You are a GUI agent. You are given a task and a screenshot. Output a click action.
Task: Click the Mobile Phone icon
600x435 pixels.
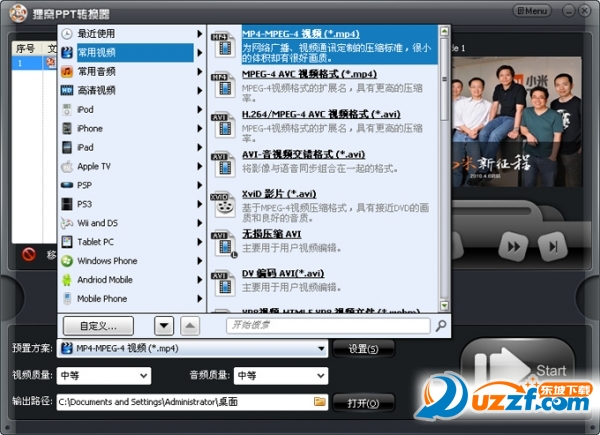(67, 299)
